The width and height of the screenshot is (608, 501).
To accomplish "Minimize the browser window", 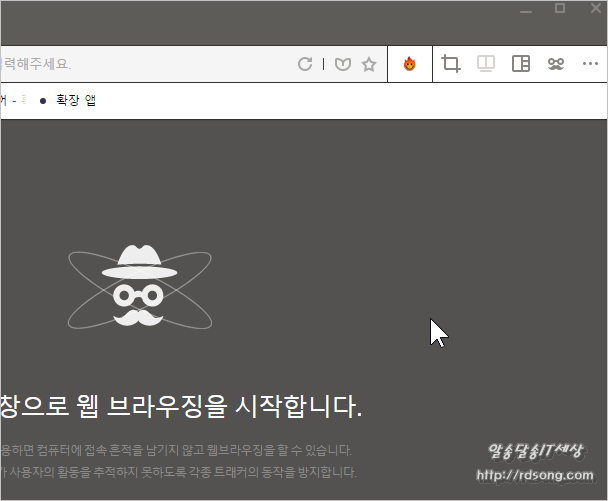I will coord(527,9).
